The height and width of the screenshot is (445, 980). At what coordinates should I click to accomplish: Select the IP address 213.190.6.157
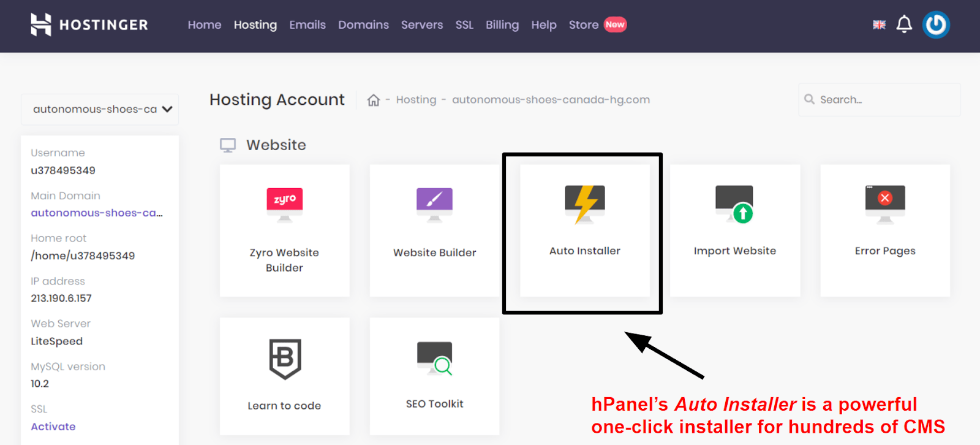point(61,299)
